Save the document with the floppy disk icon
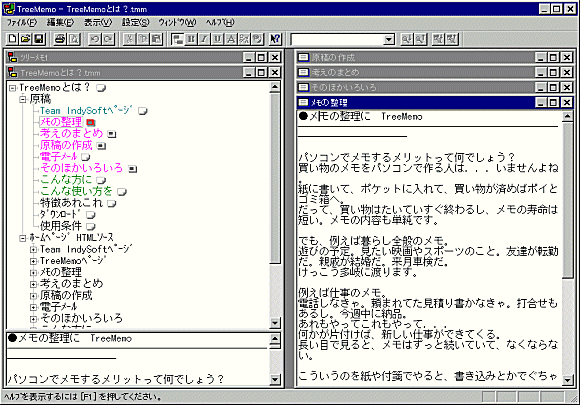 pos(39,39)
